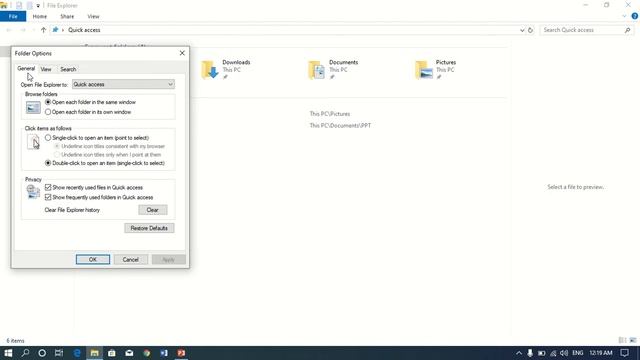This screenshot has height=360, width=640.
Task: Toggle Show frequently used folders checkbox
Action: click(48, 197)
